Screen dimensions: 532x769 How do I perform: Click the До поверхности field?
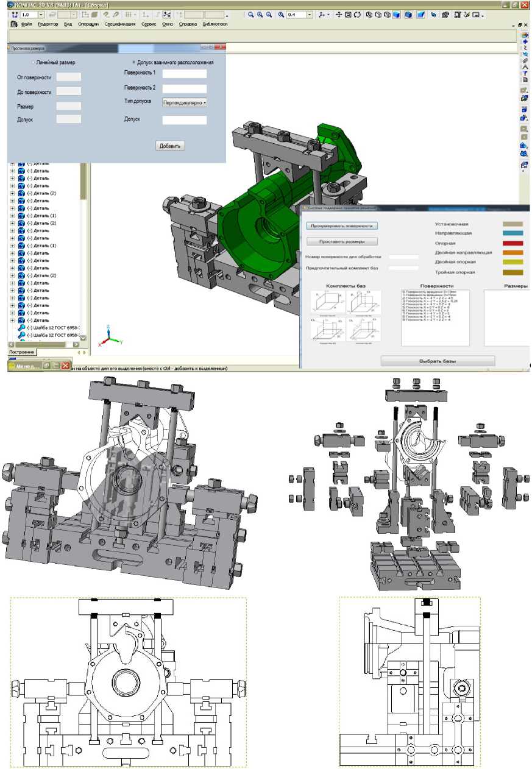click(68, 91)
